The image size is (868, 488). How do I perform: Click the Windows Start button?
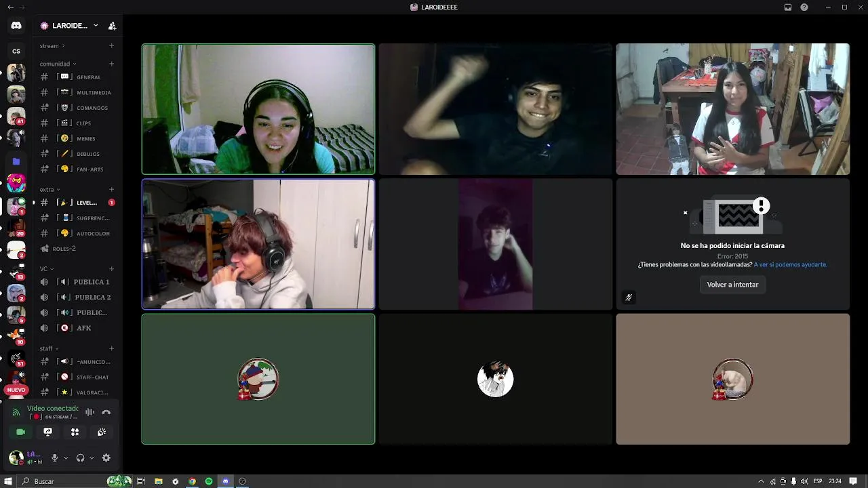pos(9,481)
